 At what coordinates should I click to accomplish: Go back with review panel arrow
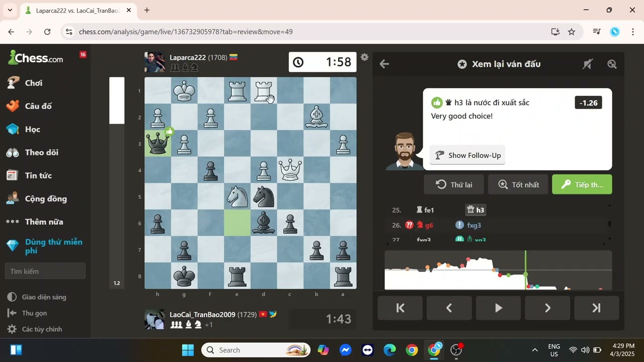coord(384,64)
